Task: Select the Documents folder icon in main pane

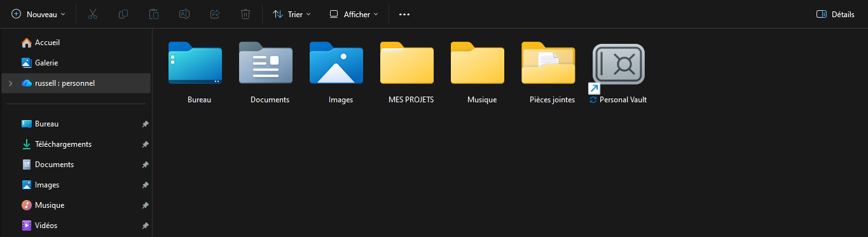Action: [x=266, y=63]
